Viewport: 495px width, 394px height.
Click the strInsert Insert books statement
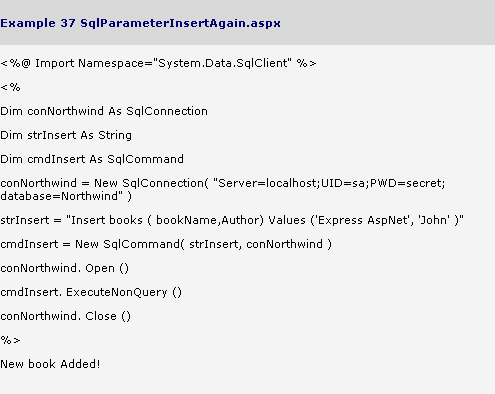232,220
